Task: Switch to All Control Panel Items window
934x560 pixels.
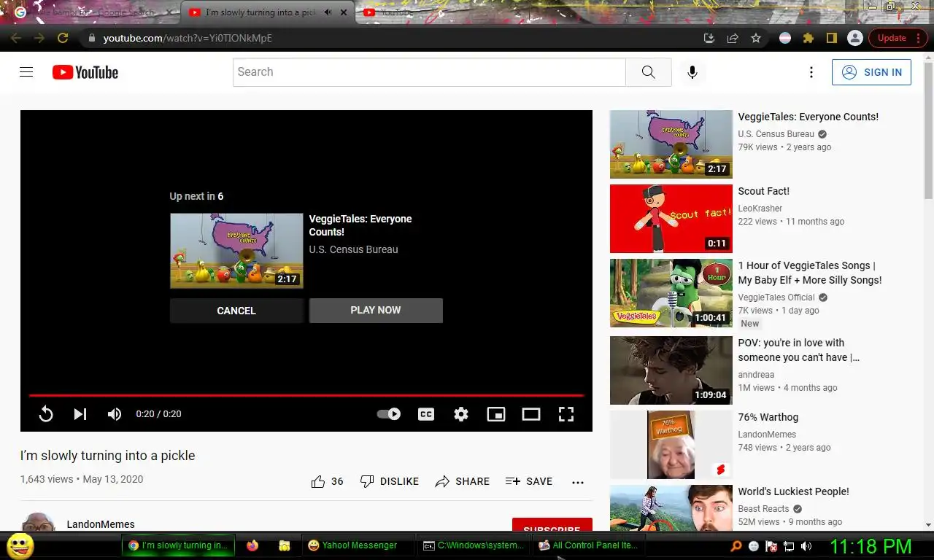Action: pos(588,545)
